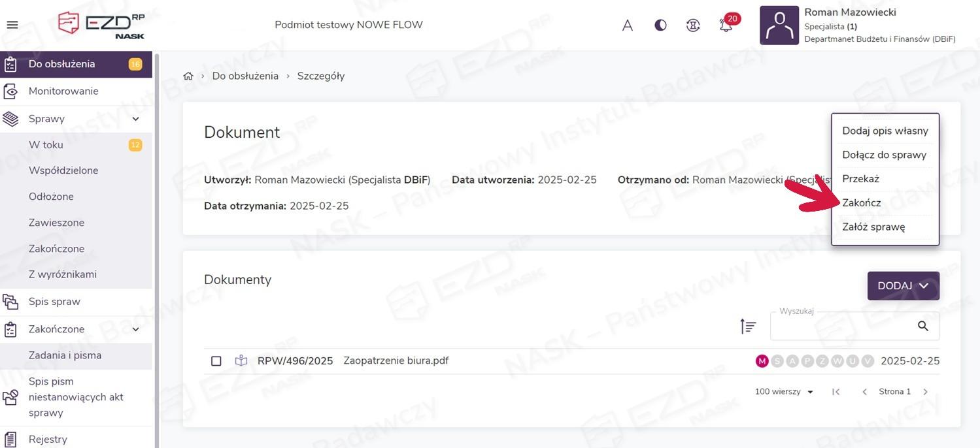Viewport: 980px width, 448px height.
Task: Collapse the Zakończone sidebar section
Action: pos(136,329)
